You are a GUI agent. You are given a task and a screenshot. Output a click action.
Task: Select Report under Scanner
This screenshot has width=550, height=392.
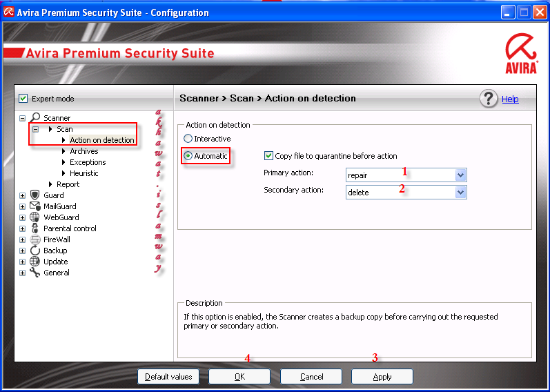[x=68, y=184]
